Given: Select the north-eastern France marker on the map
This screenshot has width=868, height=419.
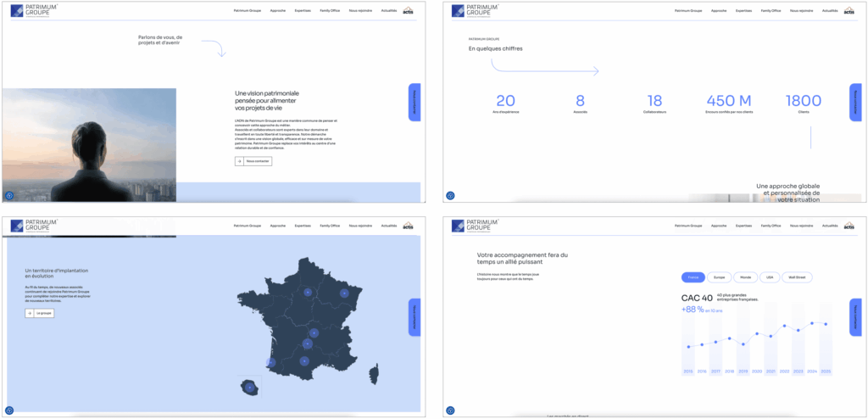Looking at the screenshot, I should click(344, 293).
